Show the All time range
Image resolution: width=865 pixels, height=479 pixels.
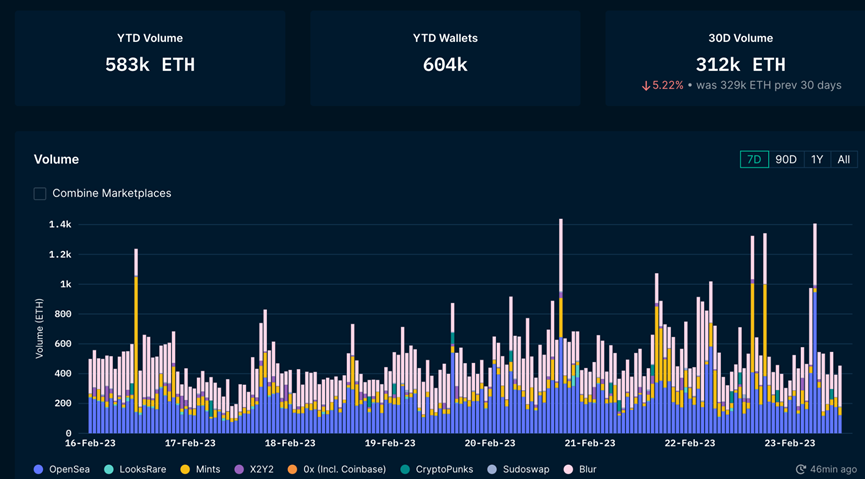point(843,159)
